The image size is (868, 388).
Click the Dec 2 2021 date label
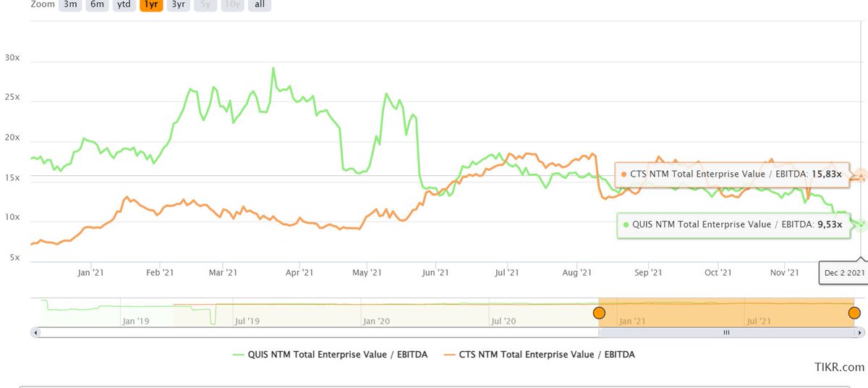pyautogui.click(x=843, y=272)
